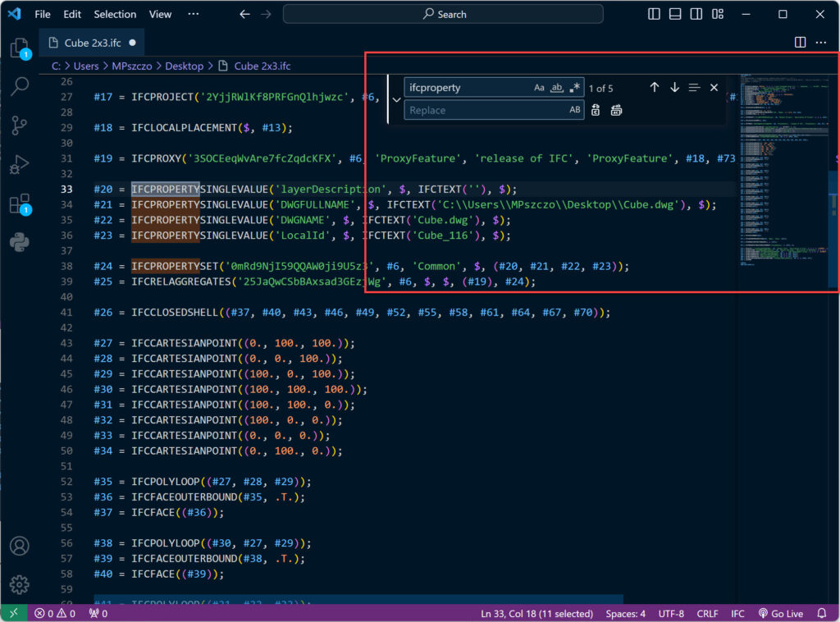The image size is (840, 622).
Task: Open Source Control view
Action: click(x=20, y=126)
